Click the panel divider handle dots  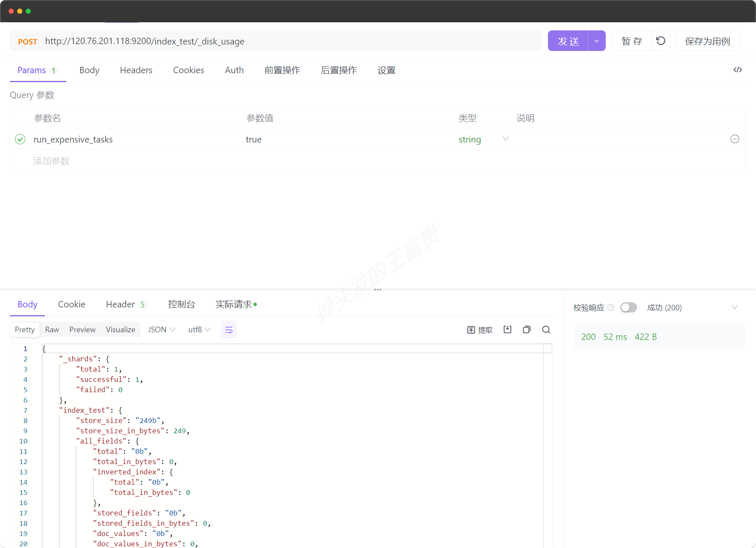point(378,290)
